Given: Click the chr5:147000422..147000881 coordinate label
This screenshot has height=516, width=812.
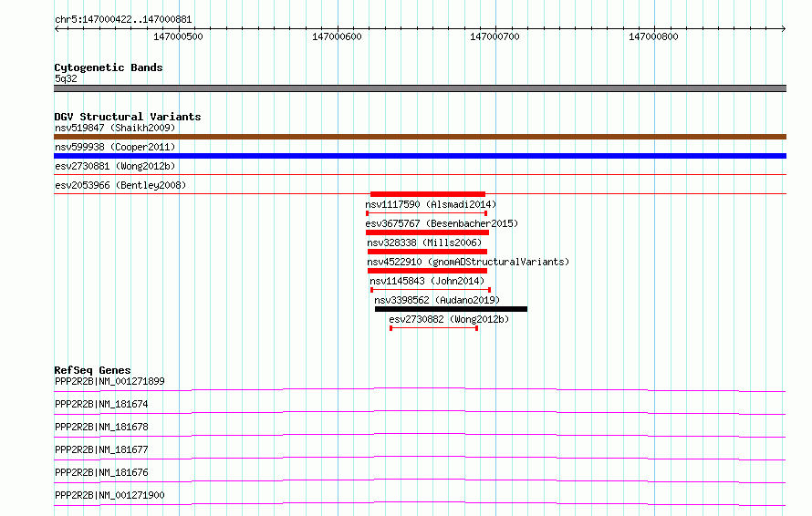Looking at the screenshot, I should tap(123, 19).
